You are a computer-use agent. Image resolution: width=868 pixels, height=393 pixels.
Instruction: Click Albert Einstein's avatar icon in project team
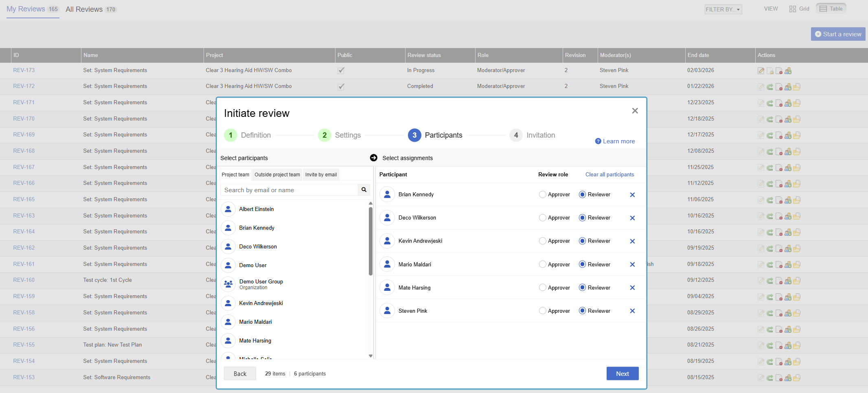tap(228, 209)
